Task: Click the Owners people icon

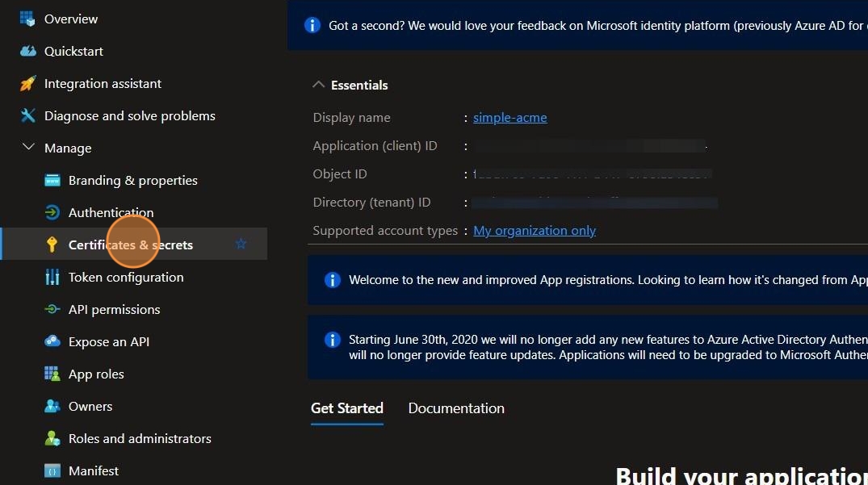Action: point(52,406)
